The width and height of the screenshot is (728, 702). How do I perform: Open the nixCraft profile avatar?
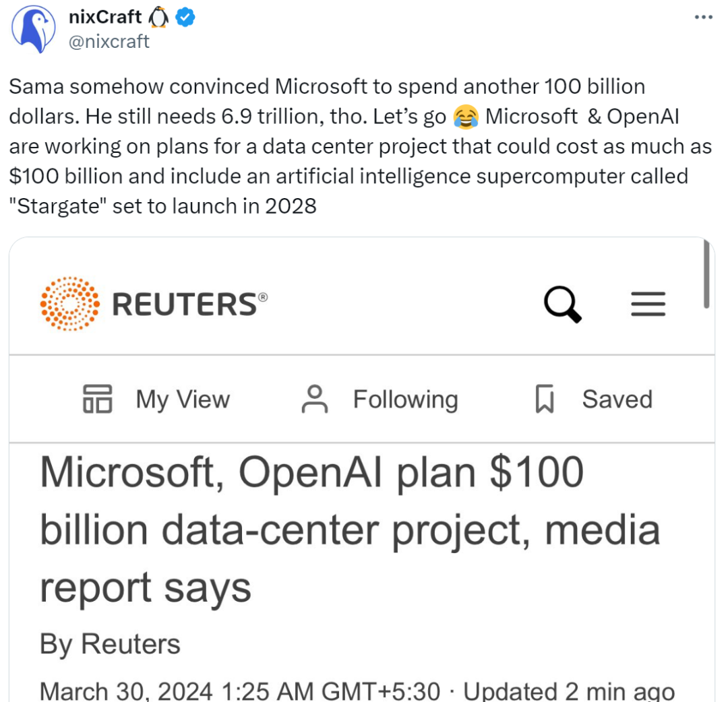coord(34,29)
